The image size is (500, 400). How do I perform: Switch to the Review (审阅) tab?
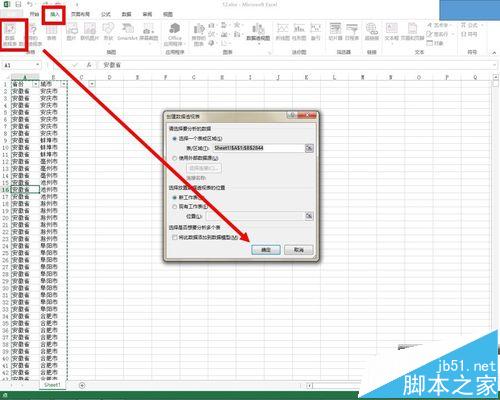pos(147,14)
